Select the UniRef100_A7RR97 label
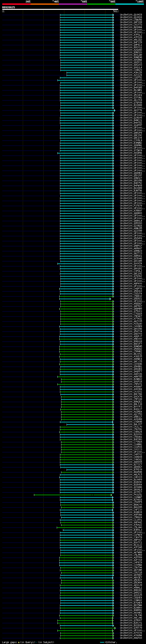 (131, 211)
